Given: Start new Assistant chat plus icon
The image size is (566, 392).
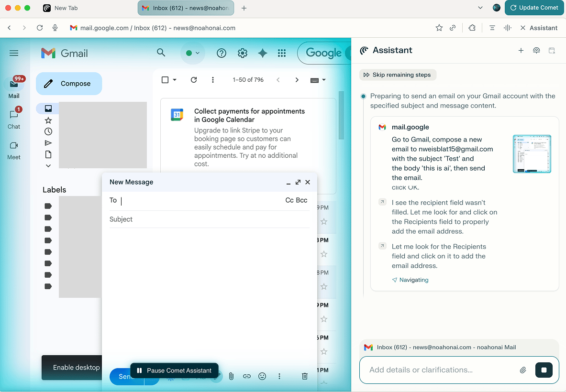Looking at the screenshot, I should (521, 51).
